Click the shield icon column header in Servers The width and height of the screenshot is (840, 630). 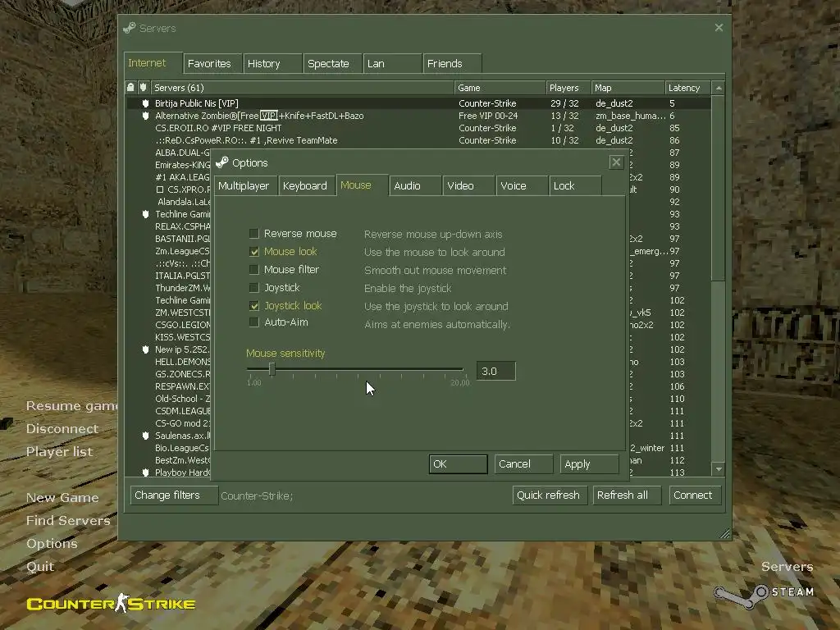pos(144,87)
